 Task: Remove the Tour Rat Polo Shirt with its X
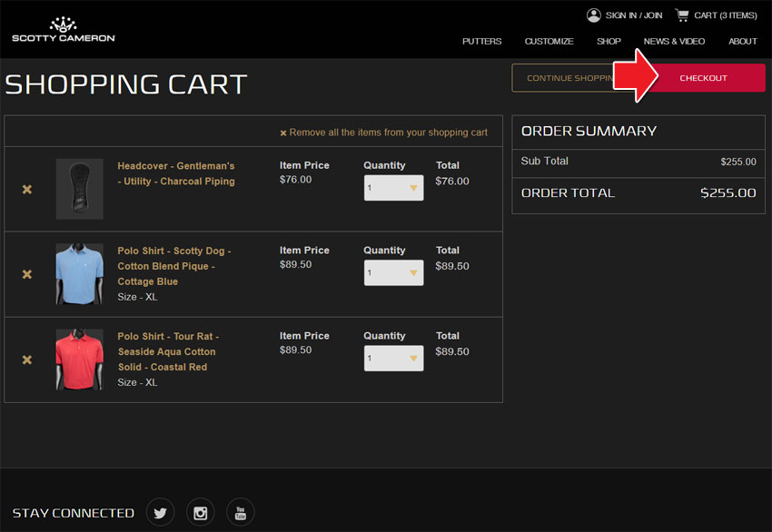[27, 360]
